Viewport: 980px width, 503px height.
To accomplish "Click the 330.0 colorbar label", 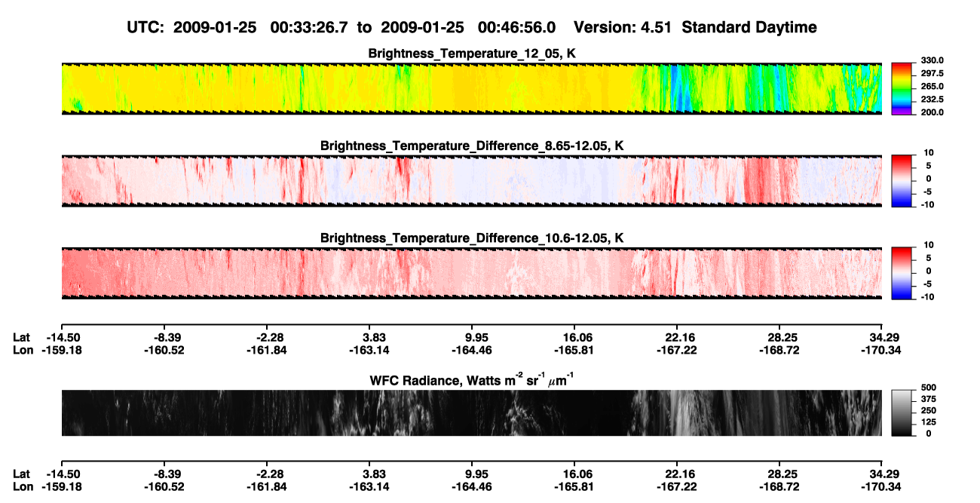I will pos(933,61).
